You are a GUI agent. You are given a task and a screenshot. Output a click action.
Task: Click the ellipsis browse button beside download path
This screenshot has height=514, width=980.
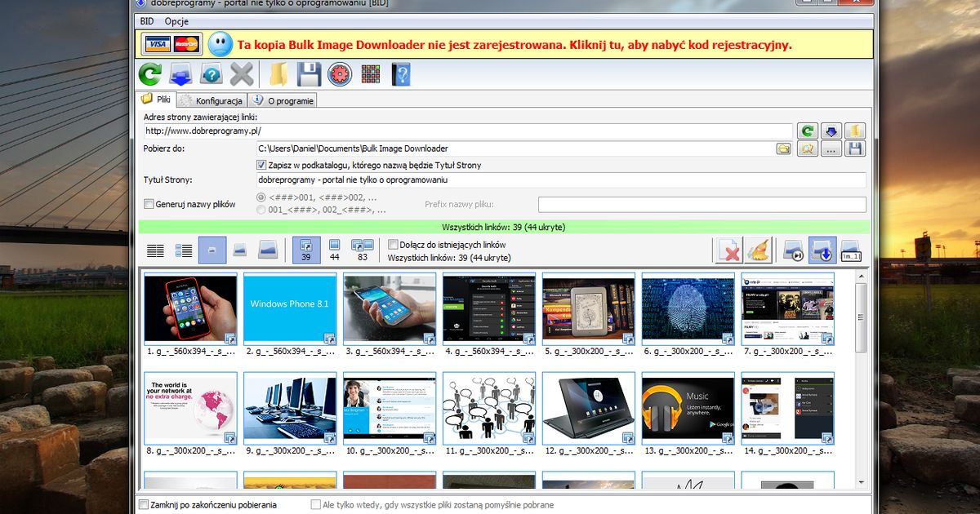831,148
